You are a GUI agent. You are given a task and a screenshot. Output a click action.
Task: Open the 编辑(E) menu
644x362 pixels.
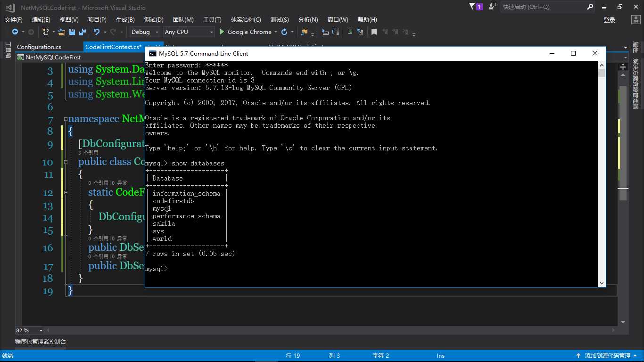[41, 19]
